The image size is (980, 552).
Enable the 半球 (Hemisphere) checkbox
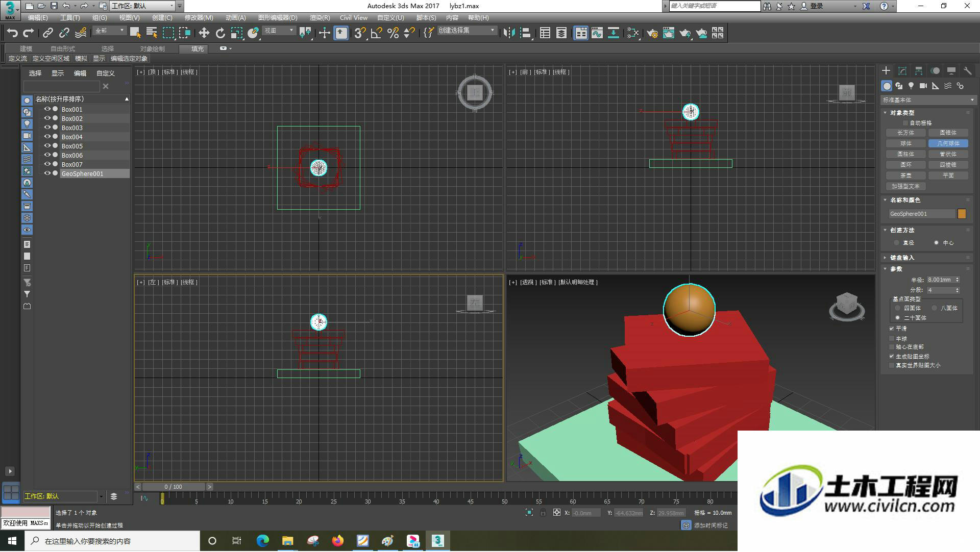coord(892,338)
